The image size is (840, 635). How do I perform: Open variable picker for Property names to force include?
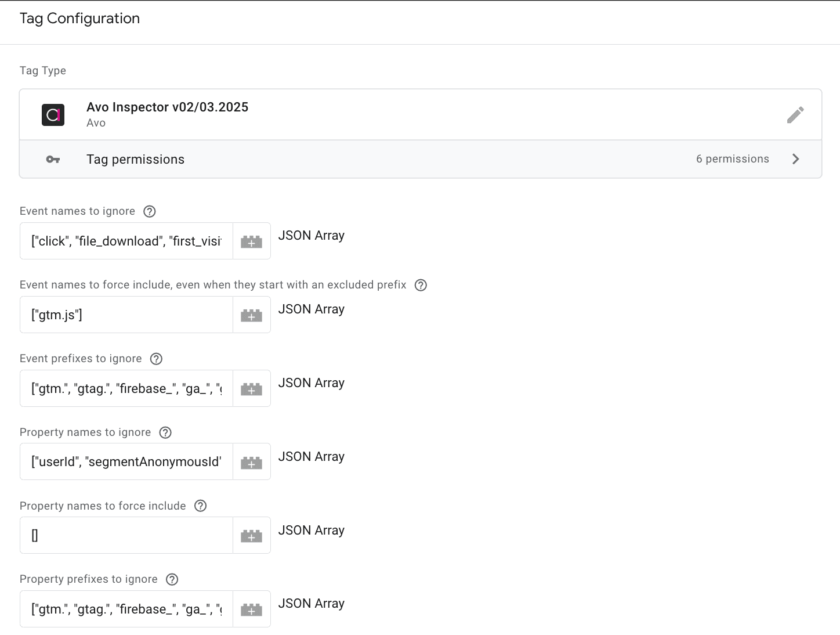pos(251,535)
